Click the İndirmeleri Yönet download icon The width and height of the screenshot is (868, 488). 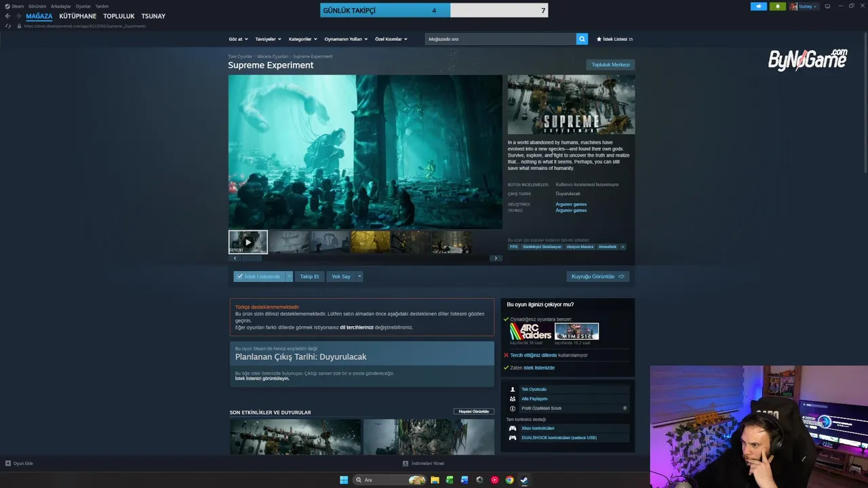[x=406, y=464]
